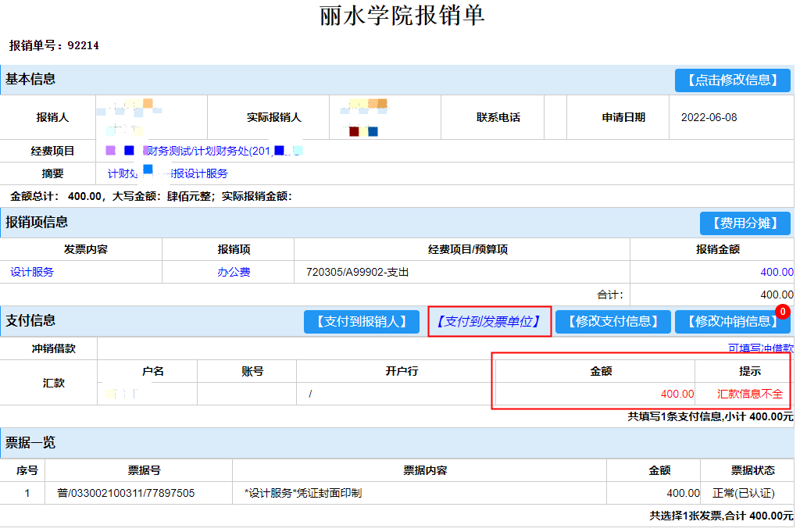Click the 经费项目/预算项 column header

point(468,249)
